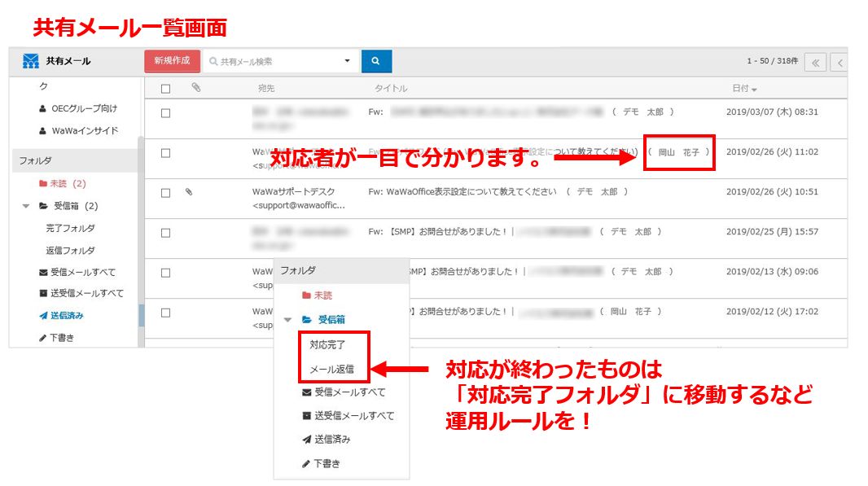The height and width of the screenshot is (486, 868).
Task: Click the paperclip attachment column header icon
Action: 196,88
